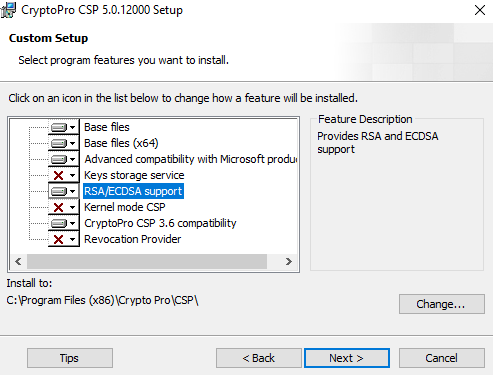
Task: Open install-state icon for Base files
Action: click(64, 127)
